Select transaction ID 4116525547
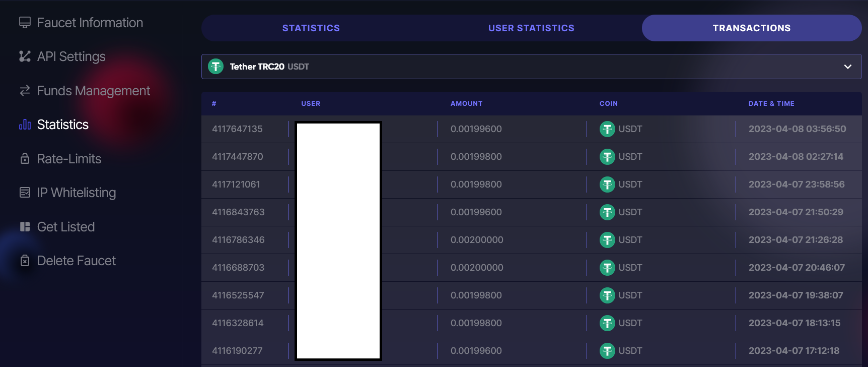The image size is (868, 367). [x=238, y=295]
